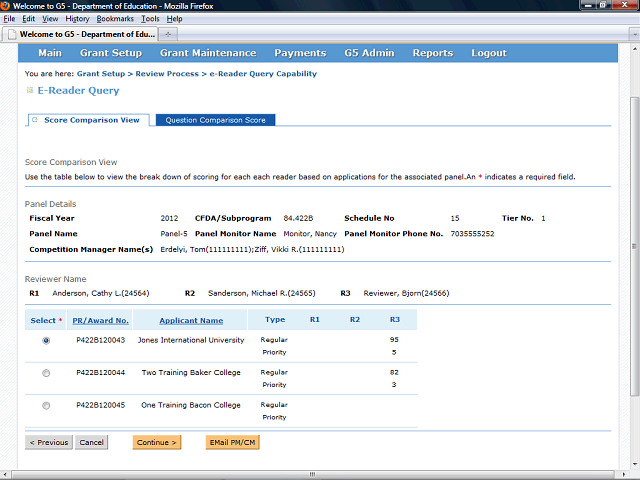
Task: Open the History menu in Firefox
Action: 77,19
